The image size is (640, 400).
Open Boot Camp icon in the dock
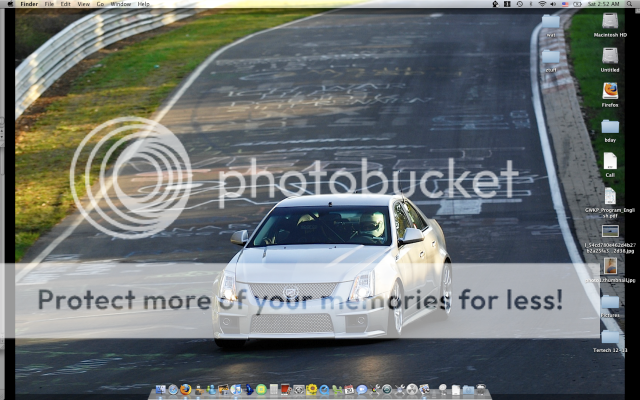coord(411,389)
